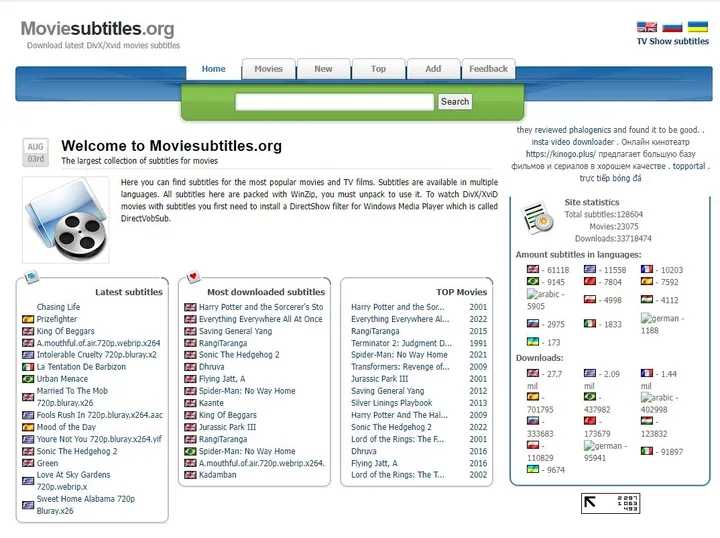The width and height of the screenshot is (720, 538).
Task: Open the Add tab
Action: pos(433,69)
